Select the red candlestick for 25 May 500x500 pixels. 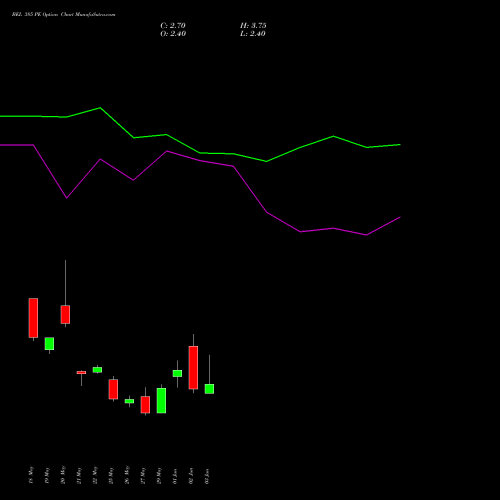(x=113, y=389)
